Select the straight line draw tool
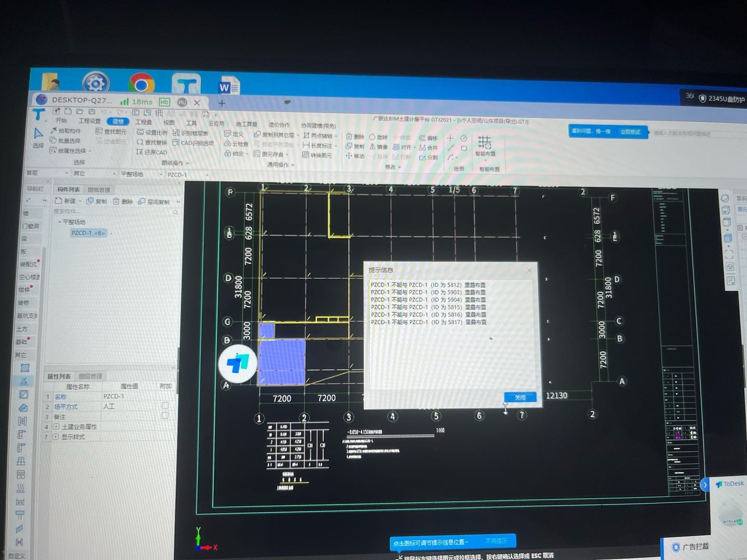747x560 pixels. (x=450, y=148)
